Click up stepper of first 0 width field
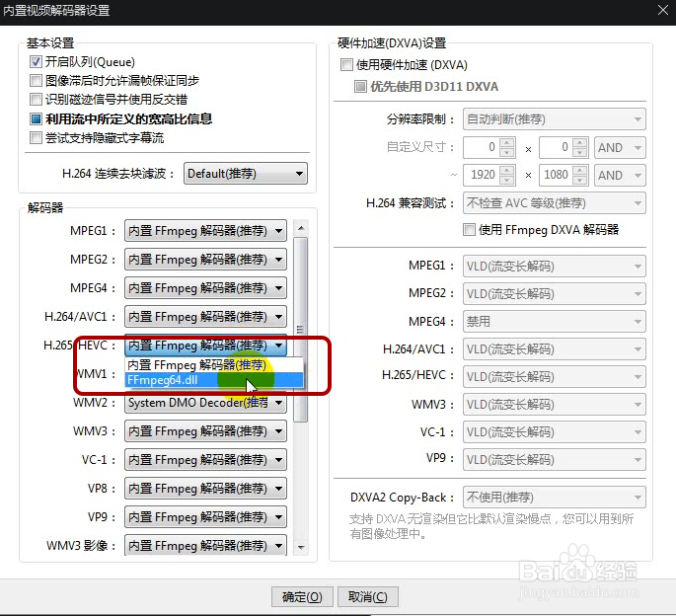 pos(507,143)
